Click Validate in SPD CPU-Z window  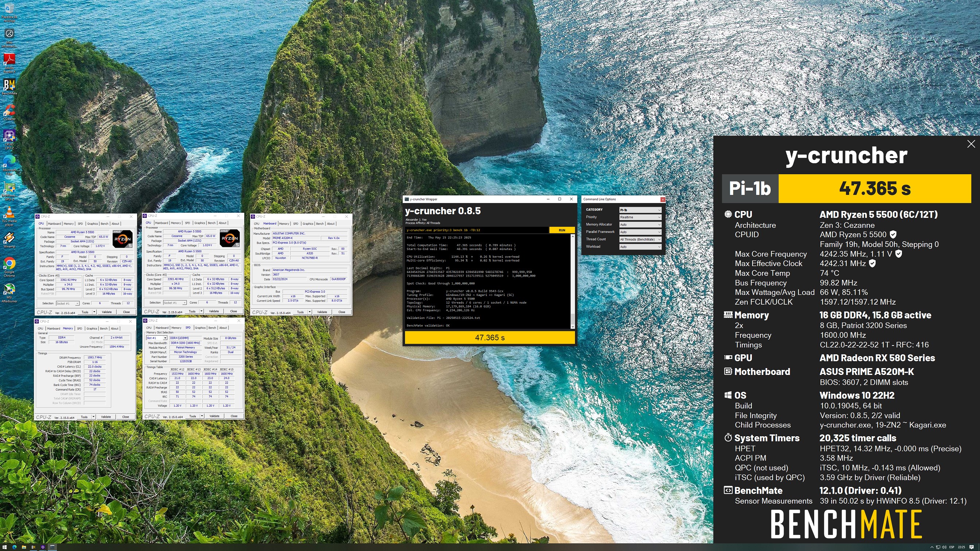[214, 417]
